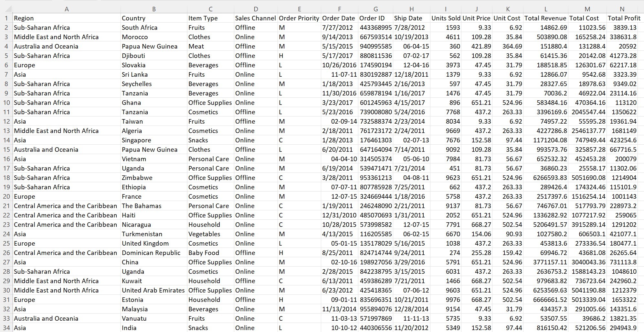This screenshot has height=332, width=644.
Task: Click the 'Ghana' country cell
Action: [x=154, y=103]
